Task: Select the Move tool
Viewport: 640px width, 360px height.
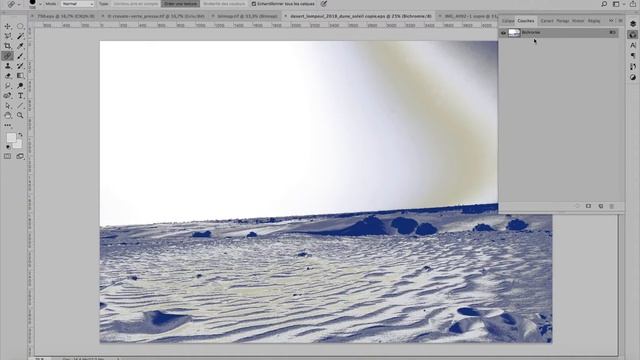Action: pos(8,26)
